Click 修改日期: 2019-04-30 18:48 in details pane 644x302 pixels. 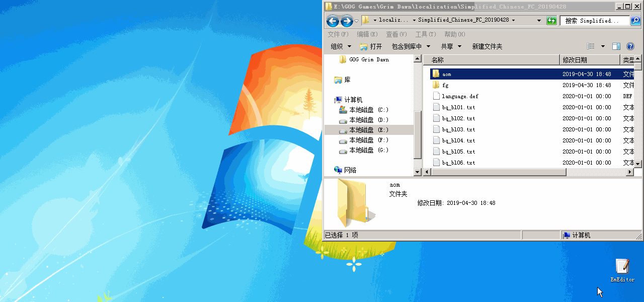pyautogui.click(x=456, y=203)
